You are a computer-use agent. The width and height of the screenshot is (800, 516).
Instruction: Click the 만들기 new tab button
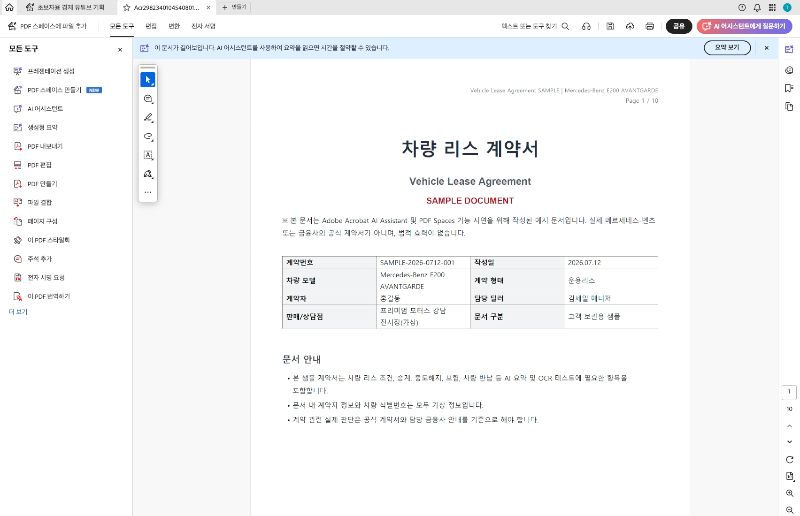[235, 7]
